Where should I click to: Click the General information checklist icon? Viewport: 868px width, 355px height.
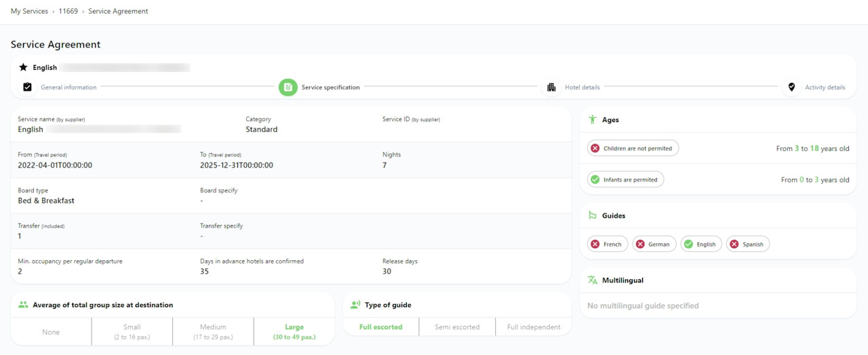pos(27,87)
